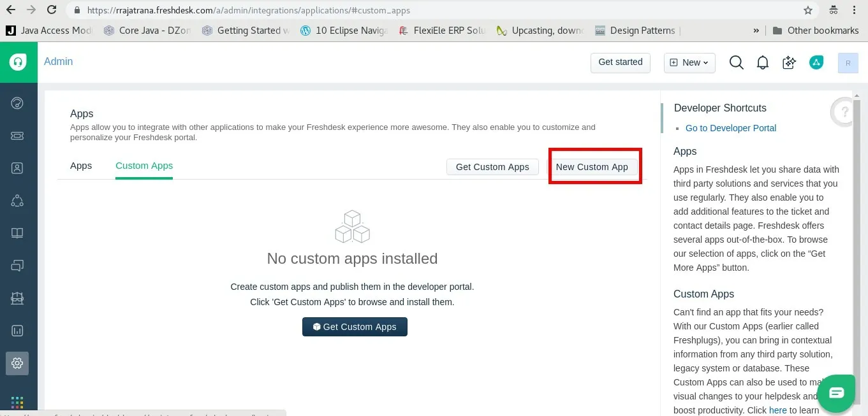Open the Other bookmarks folder
Image resolution: width=868 pixels, height=416 pixels.
pos(816,31)
